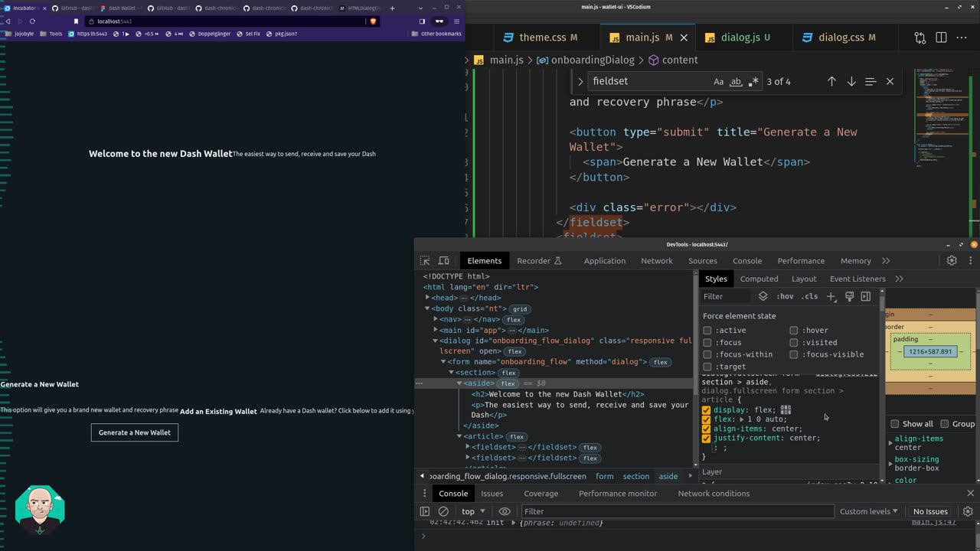Enable the :active forced state

click(x=707, y=331)
